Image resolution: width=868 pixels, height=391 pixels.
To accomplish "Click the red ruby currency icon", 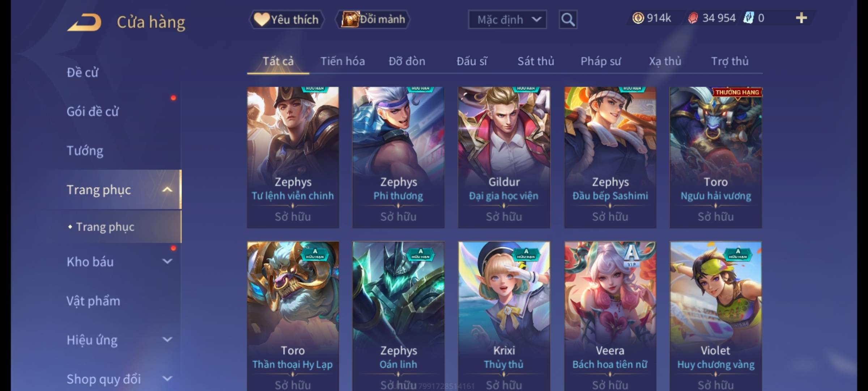I will [x=693, y=18].
